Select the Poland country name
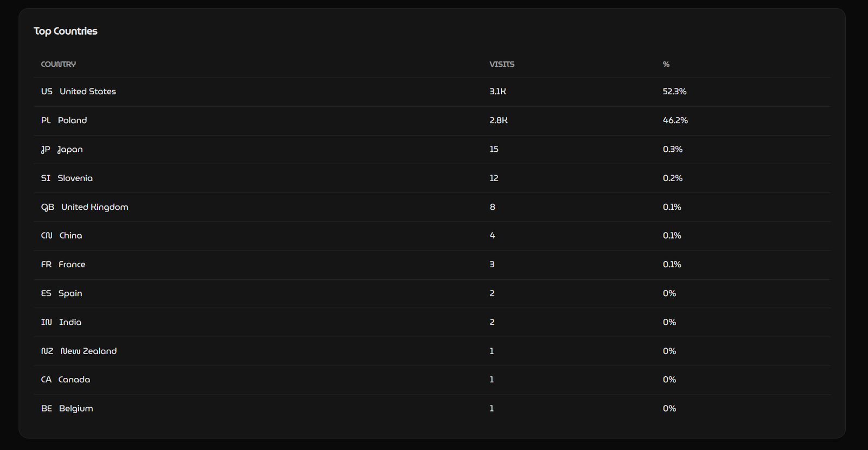868x450 pixels. (x=72, y=120)
